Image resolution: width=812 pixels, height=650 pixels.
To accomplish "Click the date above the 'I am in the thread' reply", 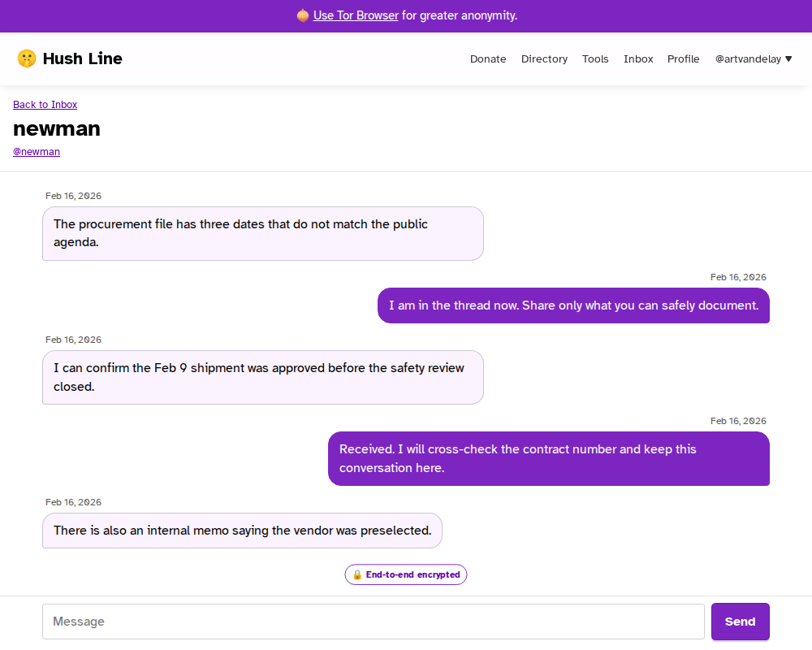I will point(738,277).
